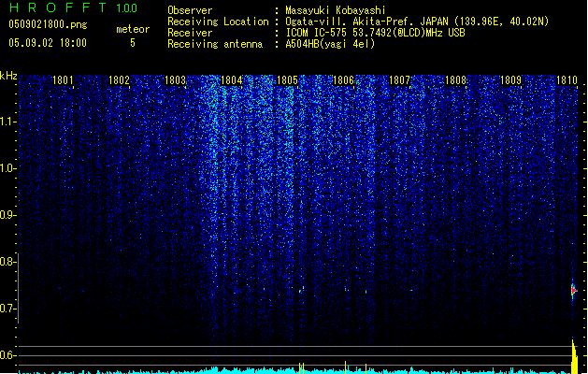588x374 pixels.
Task: Click the bright red meteor echo near 1810
Action: [573, 291]
